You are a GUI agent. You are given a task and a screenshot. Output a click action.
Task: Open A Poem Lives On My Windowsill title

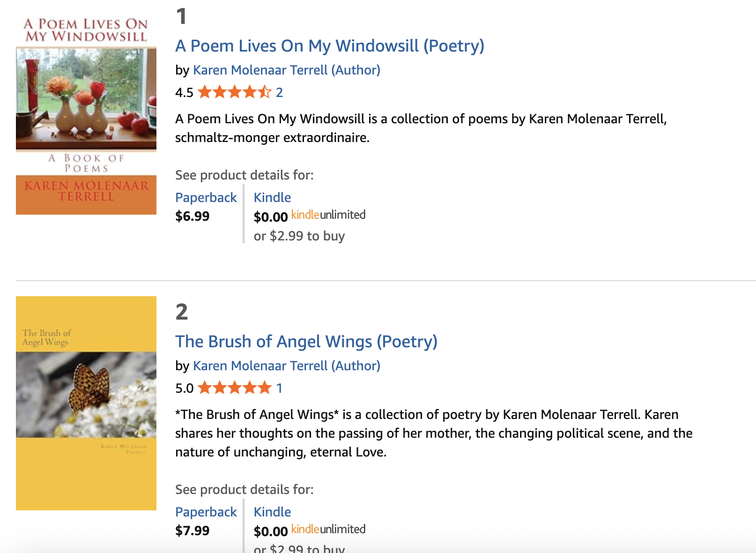coord(330,46)
